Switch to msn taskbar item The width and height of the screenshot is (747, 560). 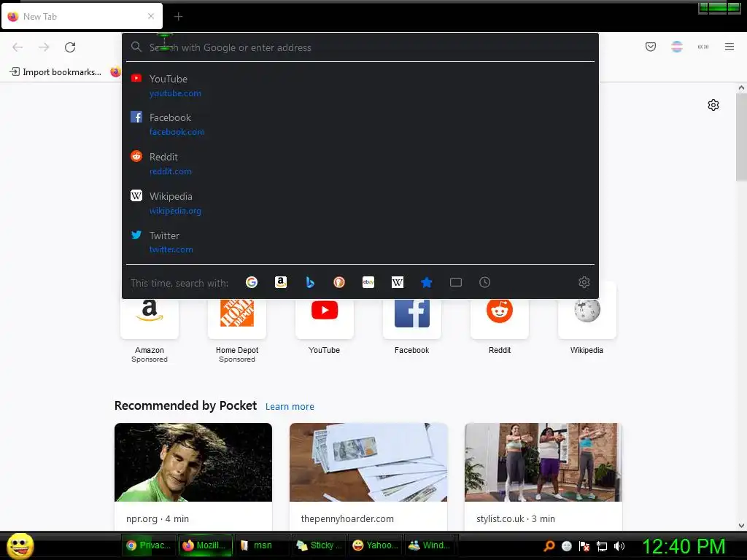[x=262, y=545]
